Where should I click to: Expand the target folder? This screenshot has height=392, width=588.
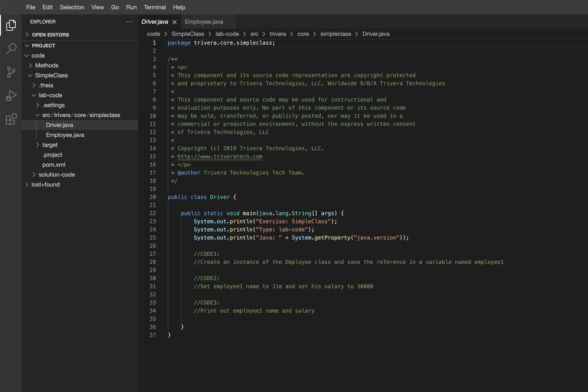50,145
